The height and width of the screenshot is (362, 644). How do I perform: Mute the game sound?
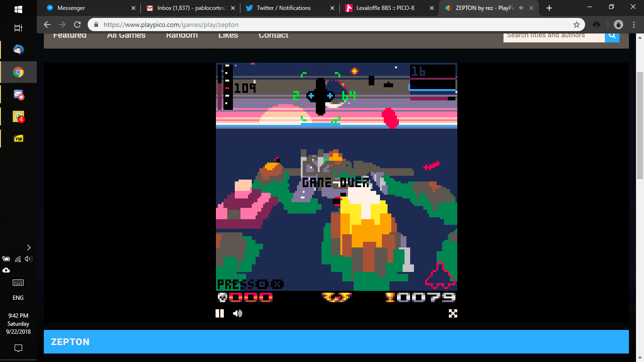238,313
